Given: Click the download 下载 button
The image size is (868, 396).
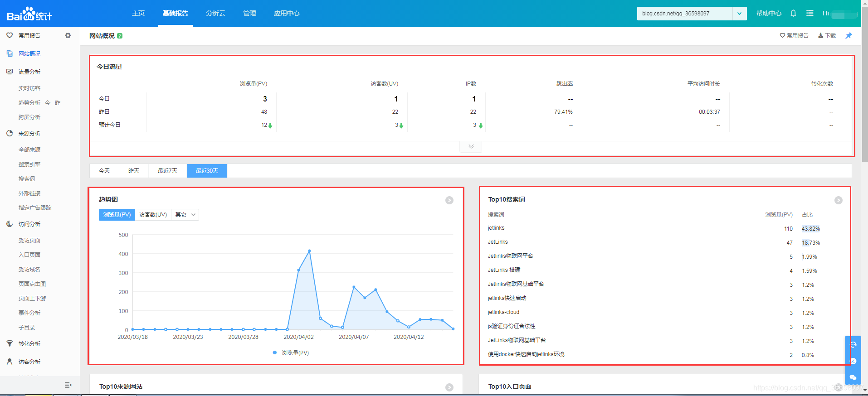Looking at the screenshot, I should click(827, 35).
